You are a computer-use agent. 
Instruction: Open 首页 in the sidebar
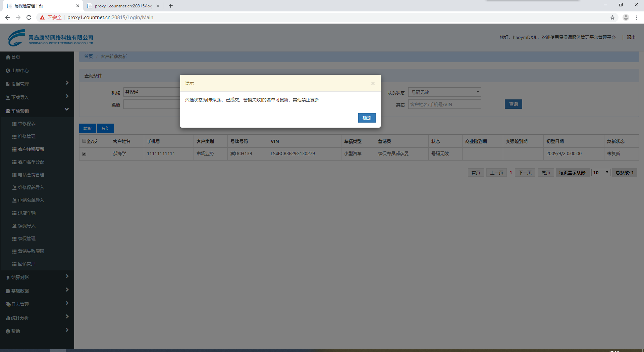click(x=37, y=57)
